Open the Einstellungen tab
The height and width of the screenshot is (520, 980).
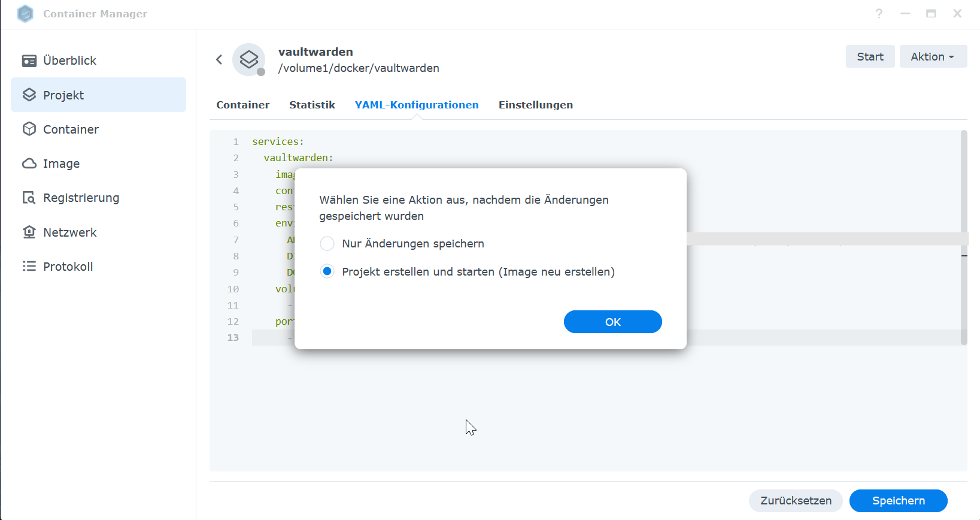(535, 105)
